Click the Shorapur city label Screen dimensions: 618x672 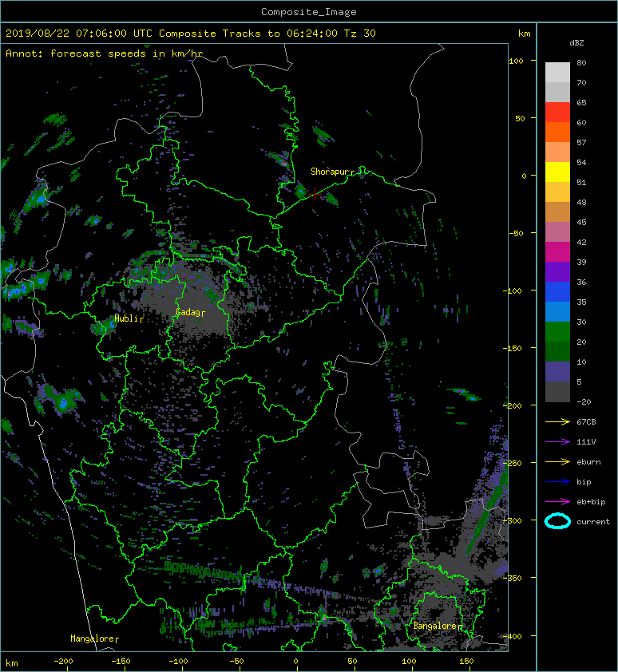330,172
